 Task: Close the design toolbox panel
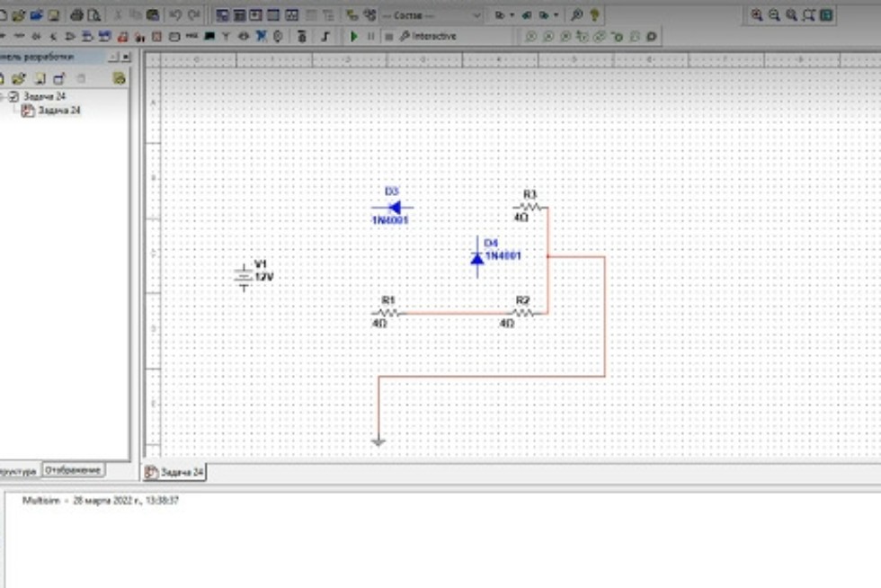point(126,57)
